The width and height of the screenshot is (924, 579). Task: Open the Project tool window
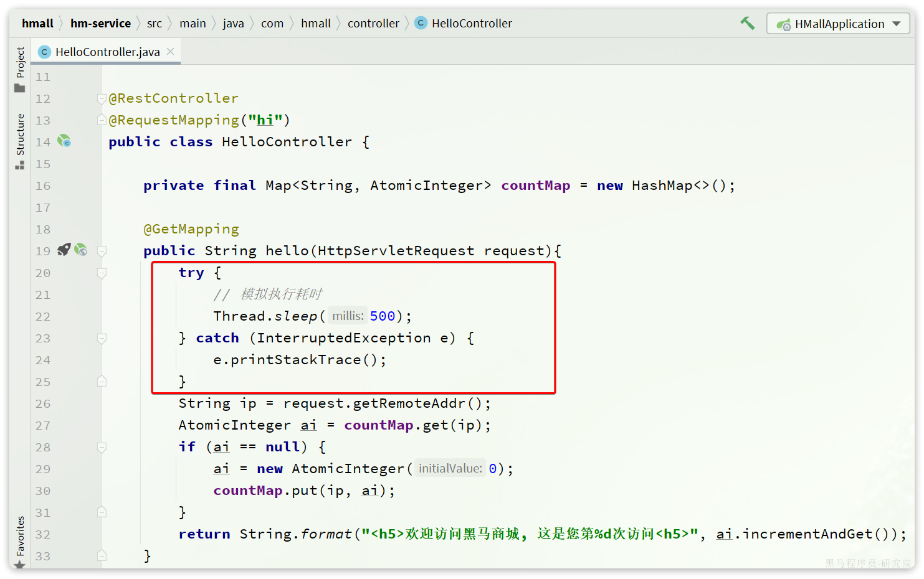click(20, 69)
